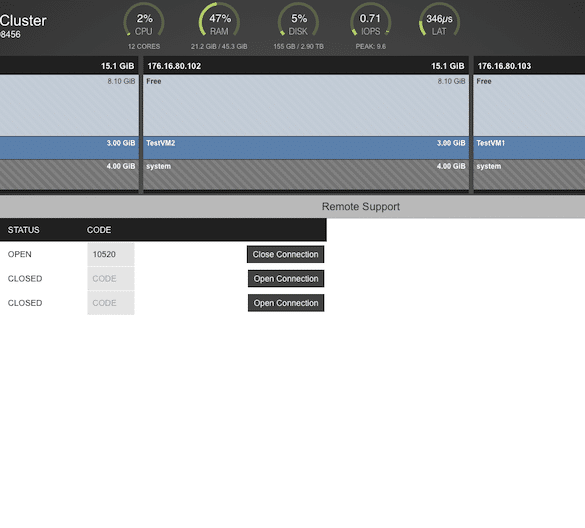Image resolution: width=585 pixels, height=528 pixels.
Task: Click the system memory block on node 176.16.80.103
Action: pos(529,175)
